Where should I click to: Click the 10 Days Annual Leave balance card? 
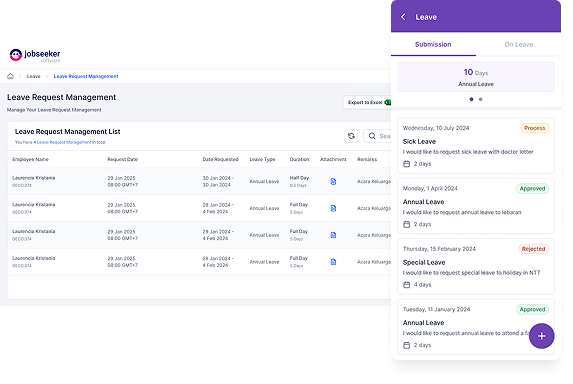(x=476, y=77)
